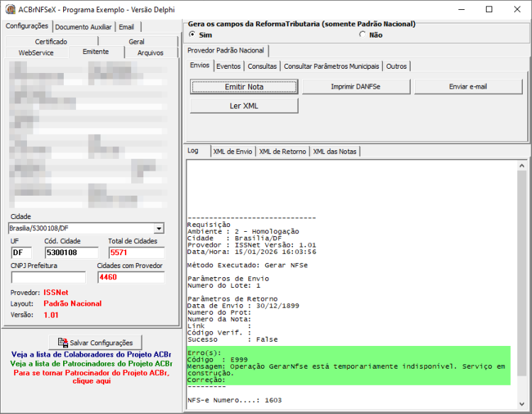Click into the UF input field
Viewport: 532px width, 414px height.
click(21, 252)
